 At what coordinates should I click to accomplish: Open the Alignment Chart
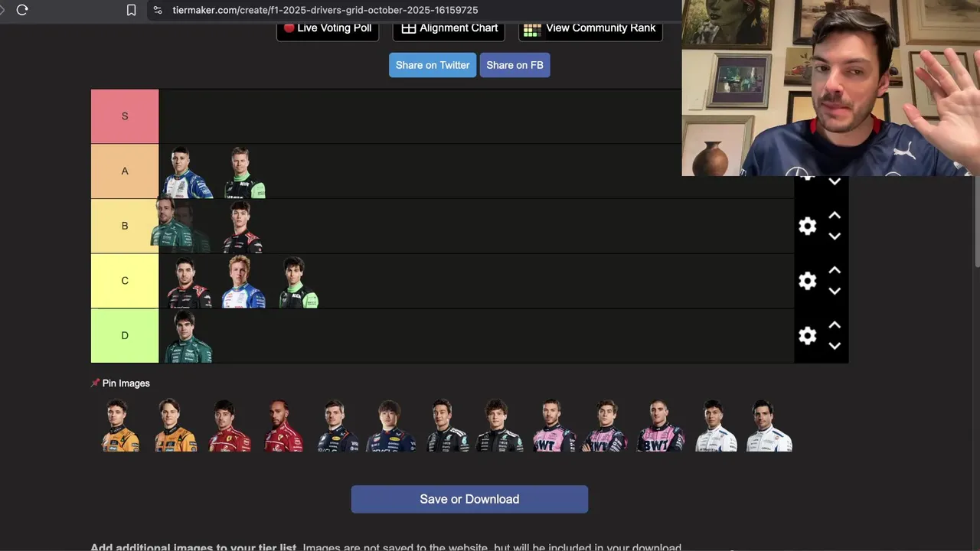[449, 28]
